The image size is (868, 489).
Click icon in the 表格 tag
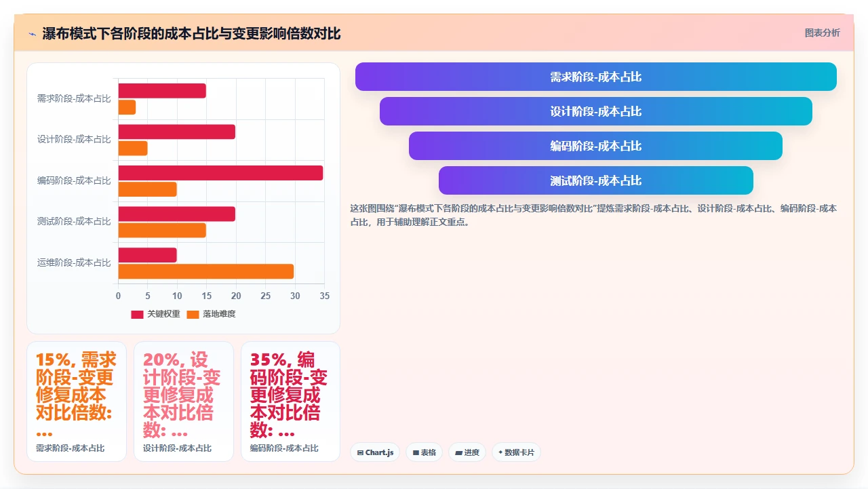click(416, 452)
